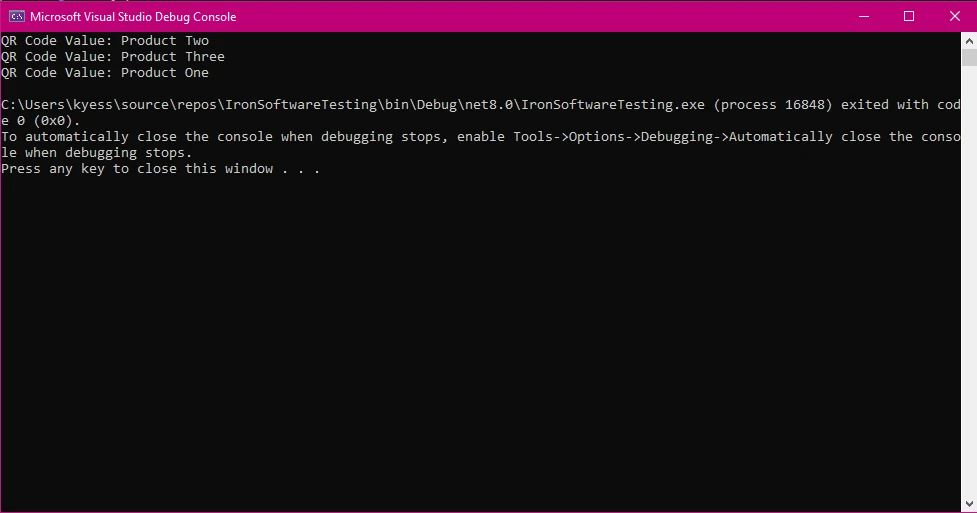
Task: Click the Microsoft Visual Studio Debug Console title
Action: coord(133,17)
